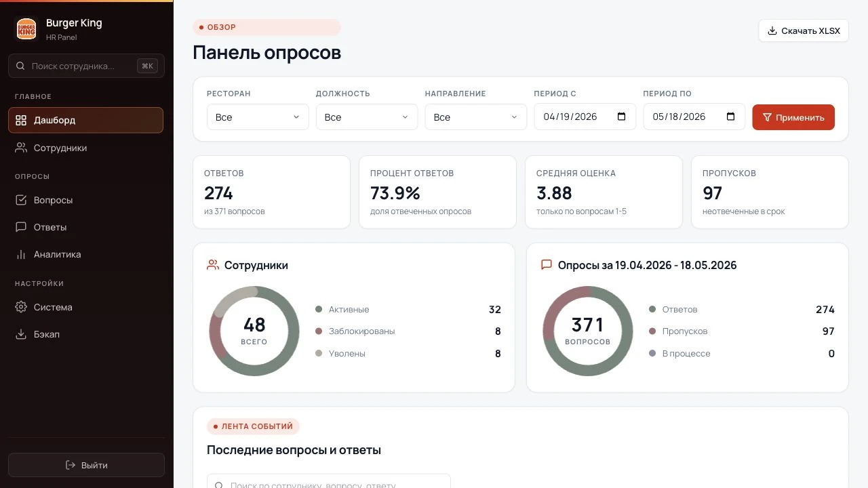Click the Вопросы checkbox icon in sidebar
Screen dimensions: 868x488
pos(21,200)
